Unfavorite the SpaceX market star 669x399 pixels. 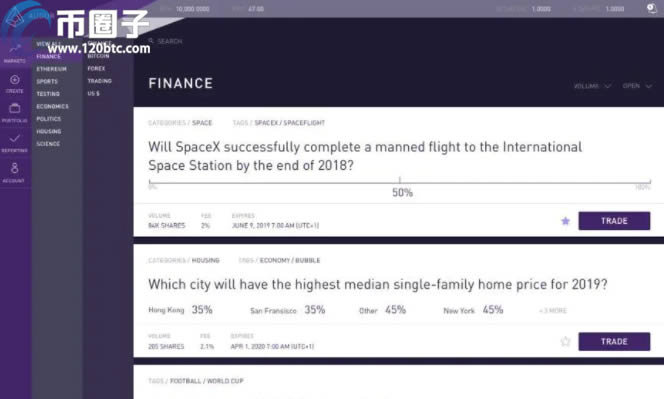coord(565,221)
